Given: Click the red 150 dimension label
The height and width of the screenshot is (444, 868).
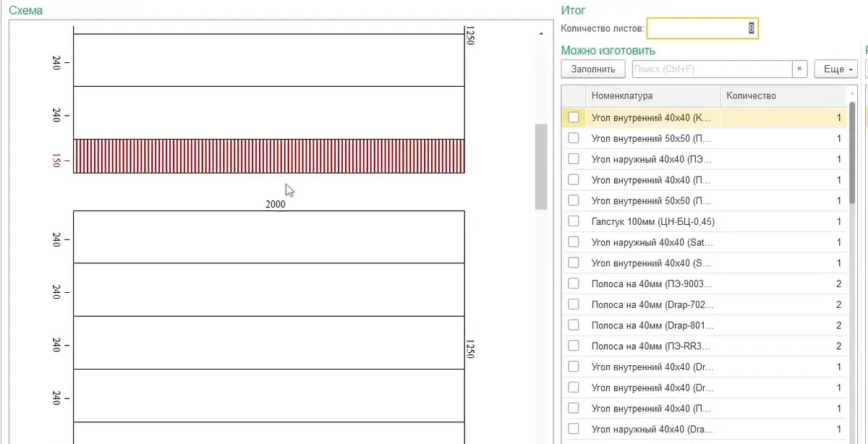Looking at the screenshot, I should tap(56, 161).
